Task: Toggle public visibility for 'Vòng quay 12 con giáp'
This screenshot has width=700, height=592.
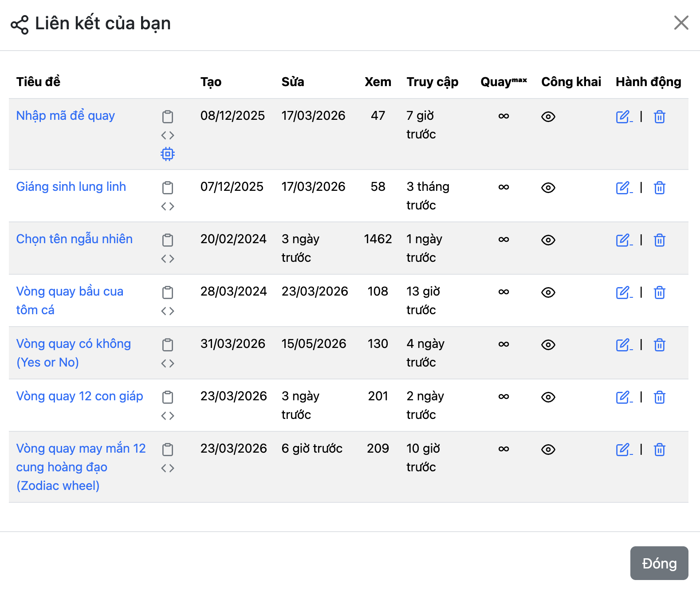Action: [548, 397]
